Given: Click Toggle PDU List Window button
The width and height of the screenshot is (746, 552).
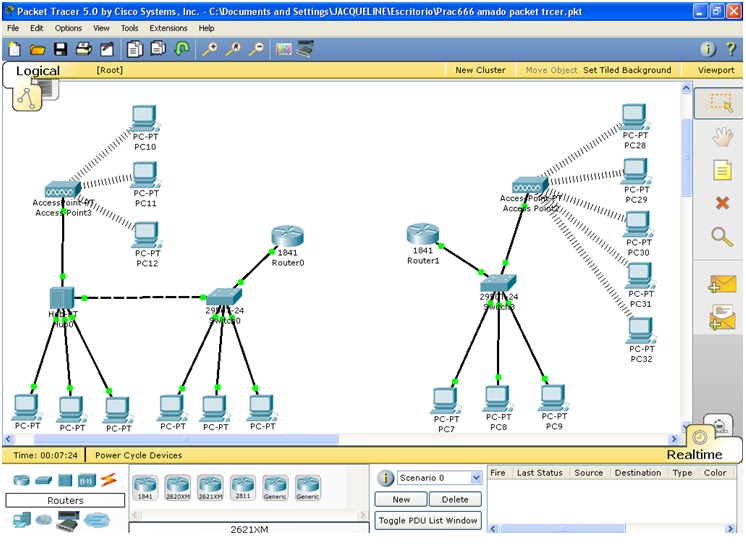Looking at the screenshot, I should point(428,521).
